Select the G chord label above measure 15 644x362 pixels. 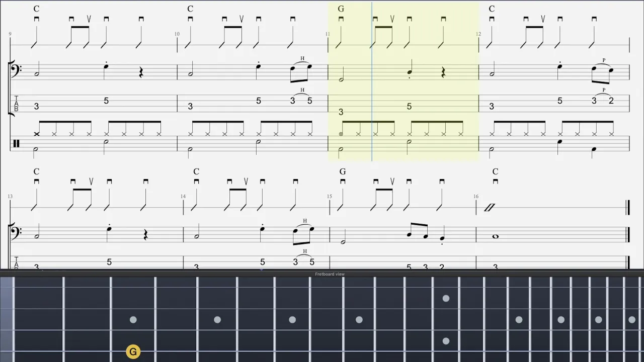(343, 172)
